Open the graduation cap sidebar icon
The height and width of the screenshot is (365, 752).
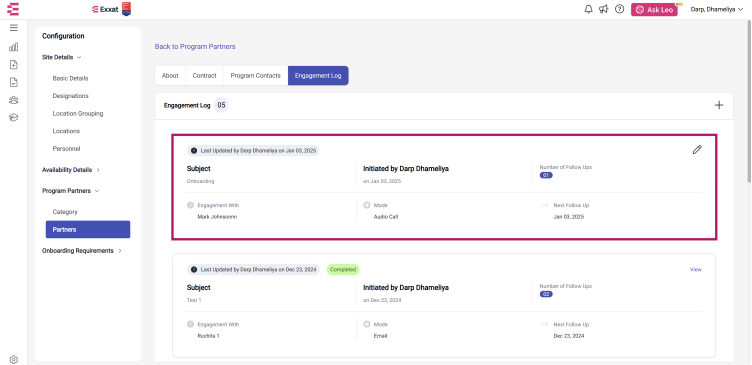coord(13,118)
